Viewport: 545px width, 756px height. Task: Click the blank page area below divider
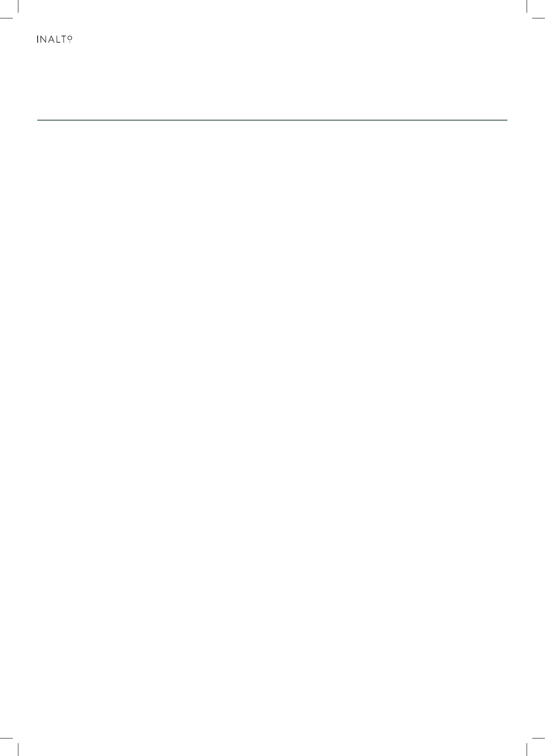[272, 428]
